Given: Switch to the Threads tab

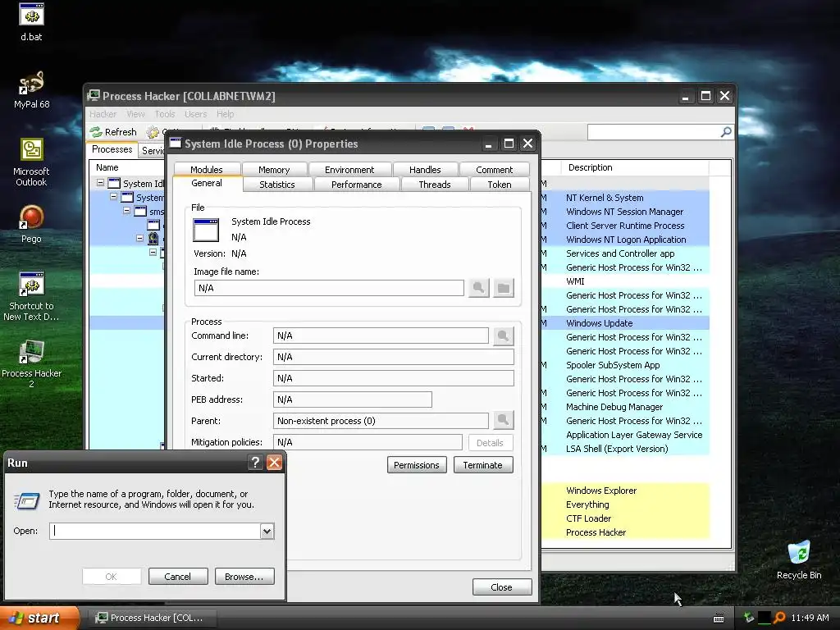Looking at the screenshot, I should tap(435, 185).
